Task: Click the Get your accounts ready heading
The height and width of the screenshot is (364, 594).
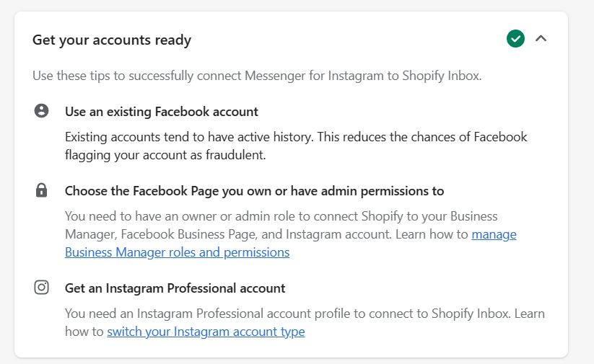Action: 112,40
